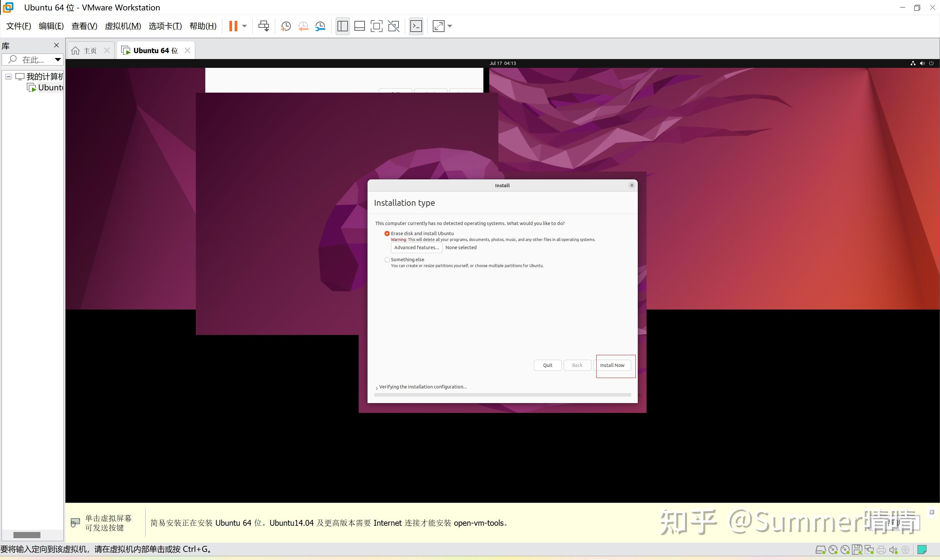Open Advanced features dialog
The width and height of the screenshot is (940, 560).
pos(415,247)
